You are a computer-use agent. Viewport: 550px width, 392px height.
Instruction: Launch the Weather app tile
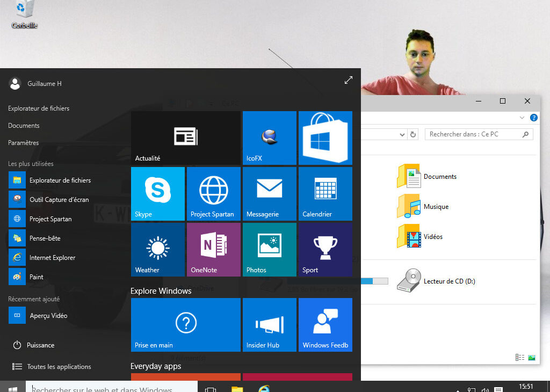(157, 249)
